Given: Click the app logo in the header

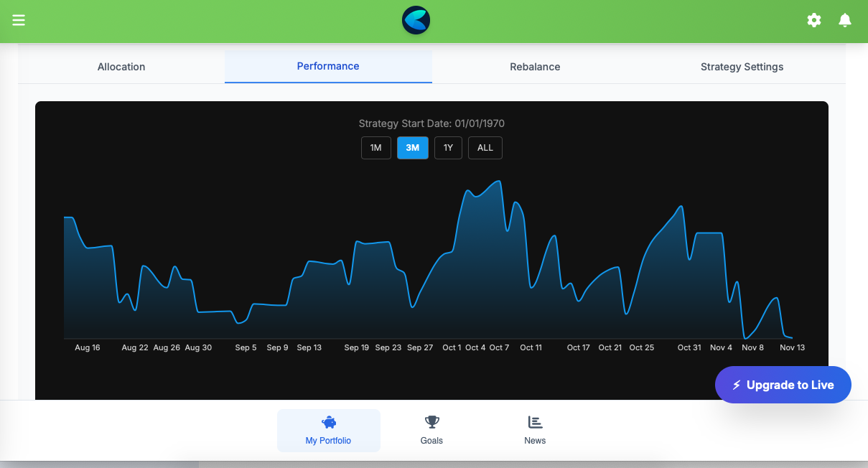Looking at the screenshot, I should (x=416, y=21).
